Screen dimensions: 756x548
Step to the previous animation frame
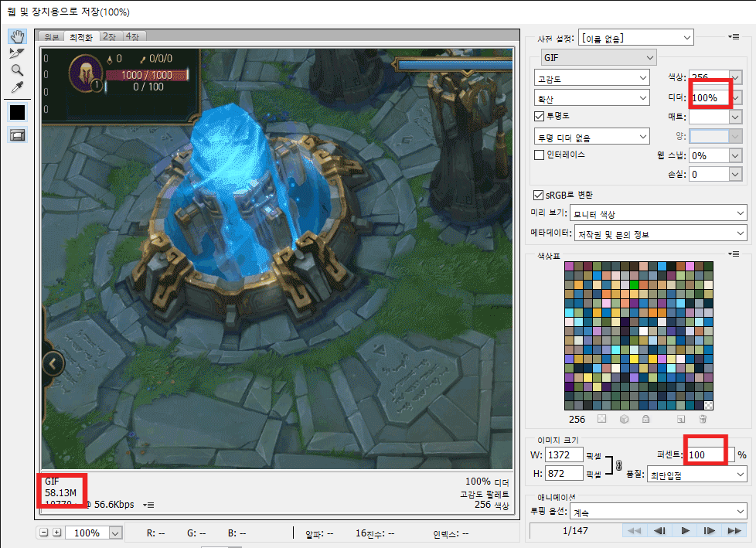(x=659, y=531)
